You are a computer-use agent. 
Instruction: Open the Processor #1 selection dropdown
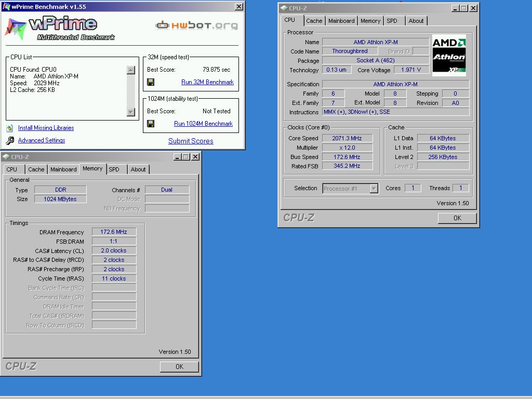coord(374,189)
